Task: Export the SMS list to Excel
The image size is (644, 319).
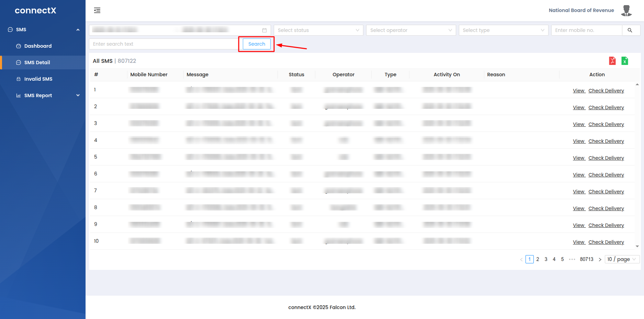Action: [624, 61]
